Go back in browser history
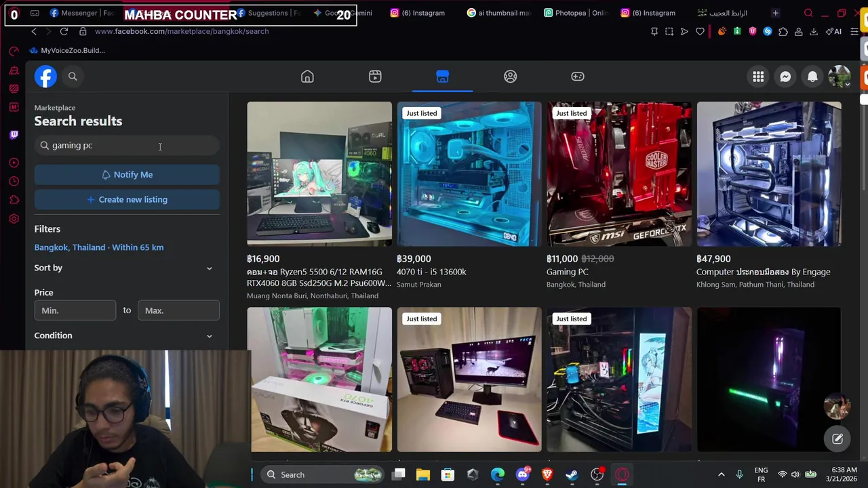 (34, 31)
